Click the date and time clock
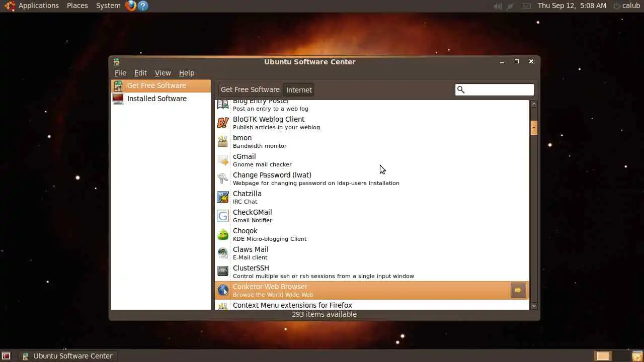The image size is (644, 362). point(572,6)
